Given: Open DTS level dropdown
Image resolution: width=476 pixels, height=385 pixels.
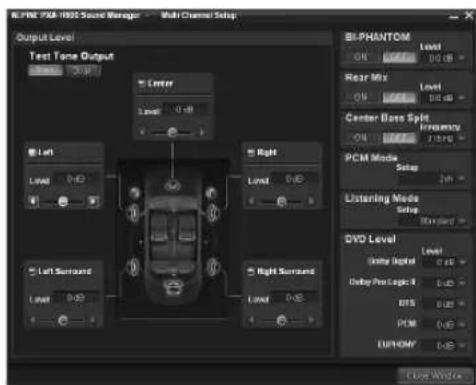Looking at the screenshot, I should [x=462, y=304].
